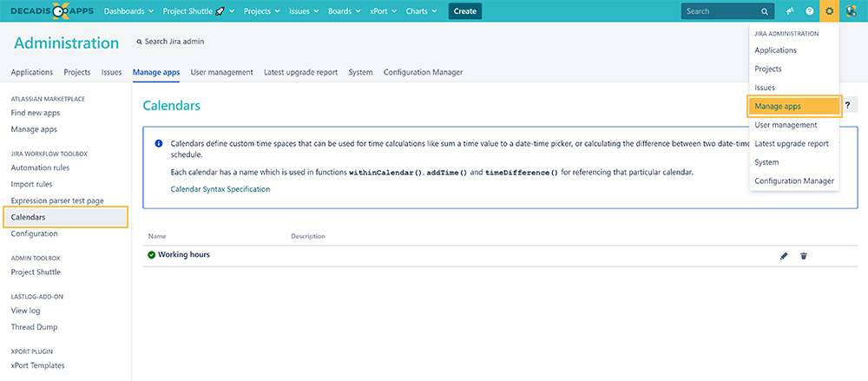Expand the Dashboards dropdown
The image size is (868, 381).
coord(128,11)
